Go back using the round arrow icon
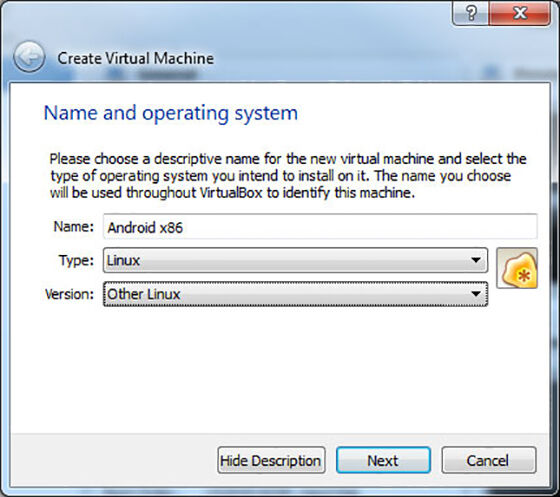This screenshot has height=497, width=560. tap(29, 57)
